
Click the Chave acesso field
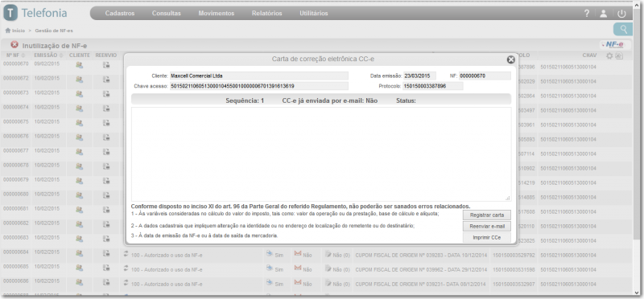coord(258,86)
